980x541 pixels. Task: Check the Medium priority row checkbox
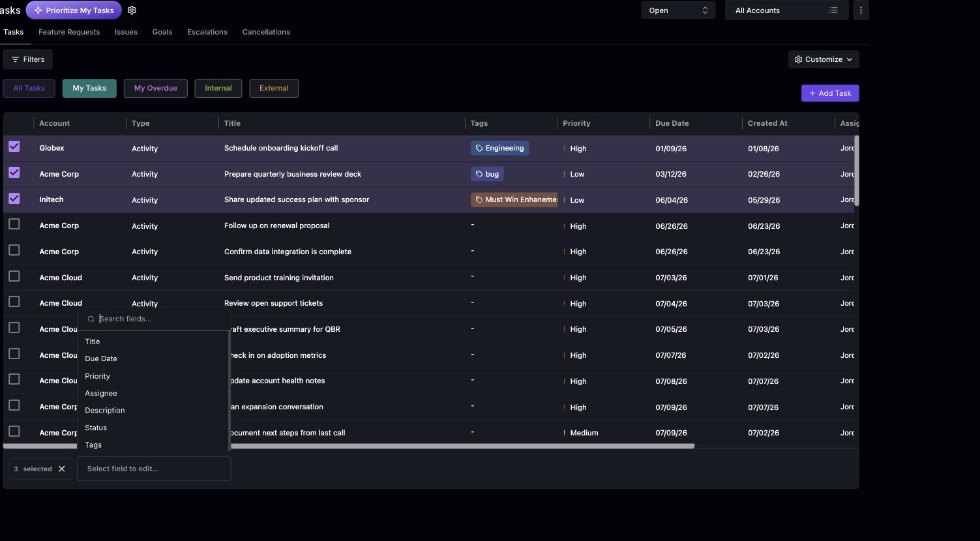pos(14,431)
